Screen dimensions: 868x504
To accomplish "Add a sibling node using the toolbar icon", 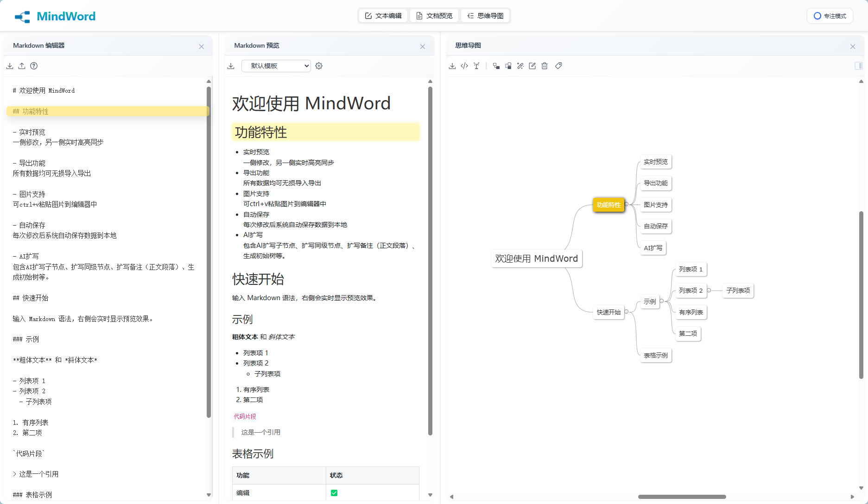I will pos(508,66).
